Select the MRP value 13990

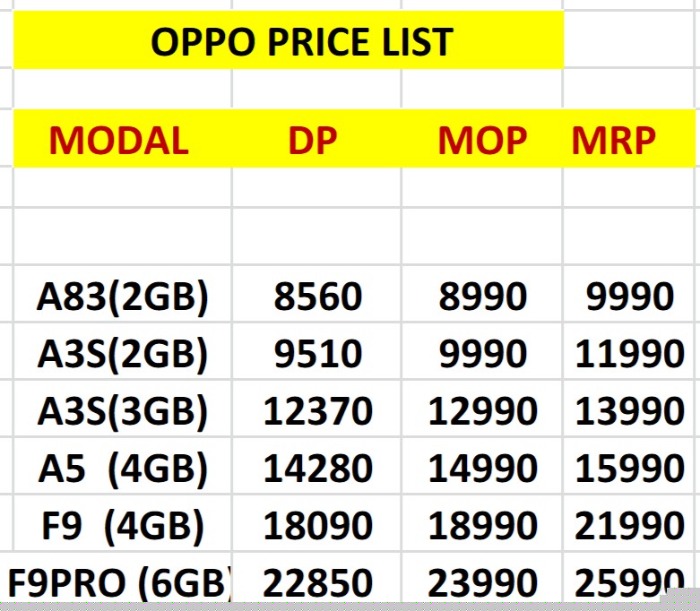[x=629, y=411]
